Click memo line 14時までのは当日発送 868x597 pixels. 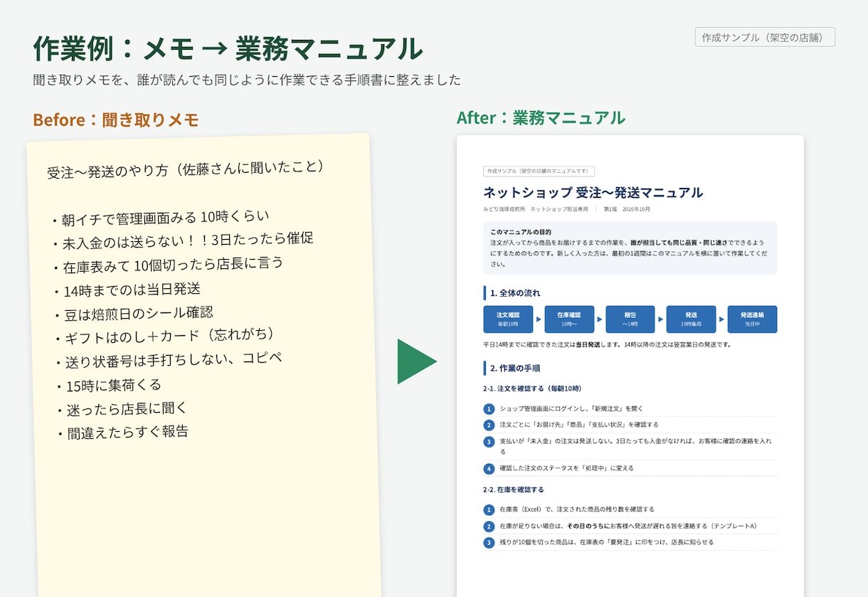127,290
